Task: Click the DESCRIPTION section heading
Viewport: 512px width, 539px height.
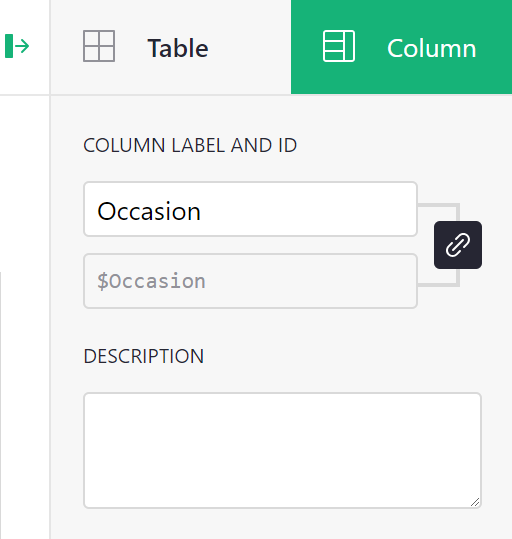Action: [x=144, y=356]
